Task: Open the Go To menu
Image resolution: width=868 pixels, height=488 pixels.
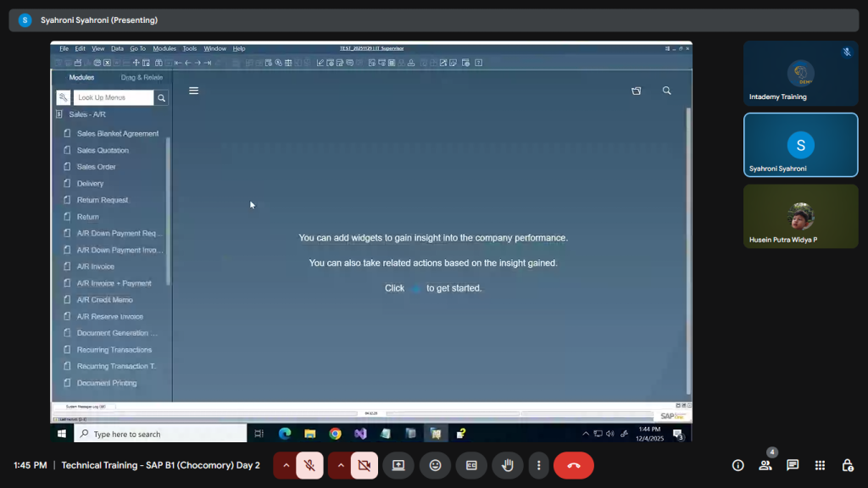Action: tap(138, 48)
